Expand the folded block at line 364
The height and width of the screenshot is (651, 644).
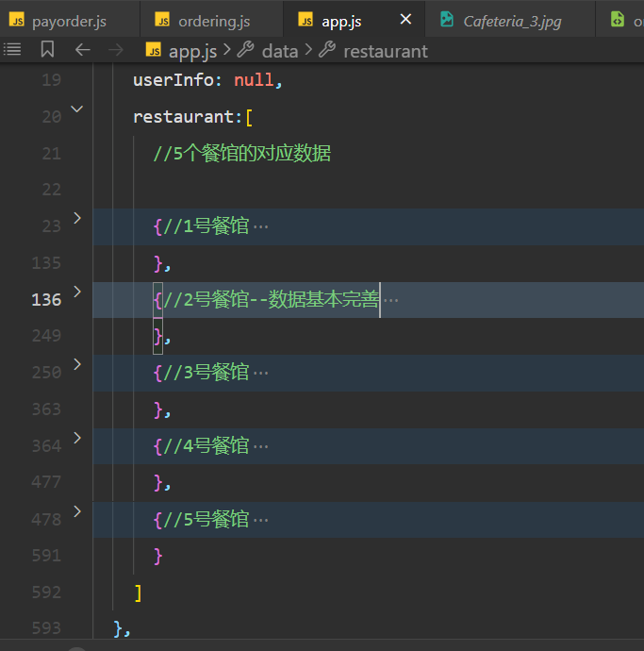point(77,438)
